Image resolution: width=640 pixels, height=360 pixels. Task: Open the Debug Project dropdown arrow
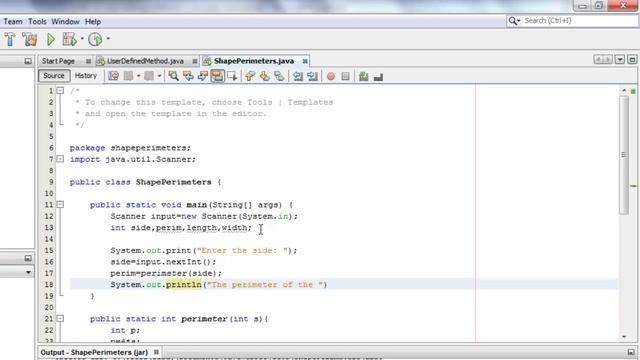tap(82, 39)
